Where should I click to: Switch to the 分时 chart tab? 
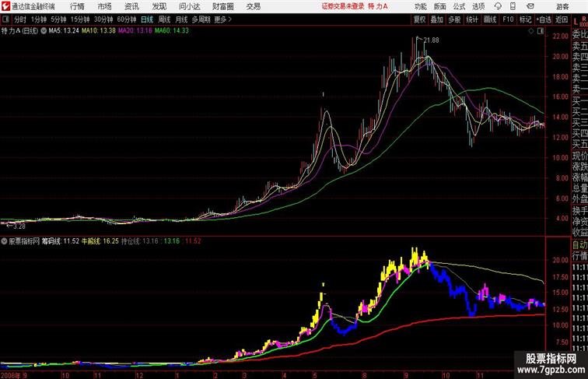pyautogui.click(x=20, y=19)
